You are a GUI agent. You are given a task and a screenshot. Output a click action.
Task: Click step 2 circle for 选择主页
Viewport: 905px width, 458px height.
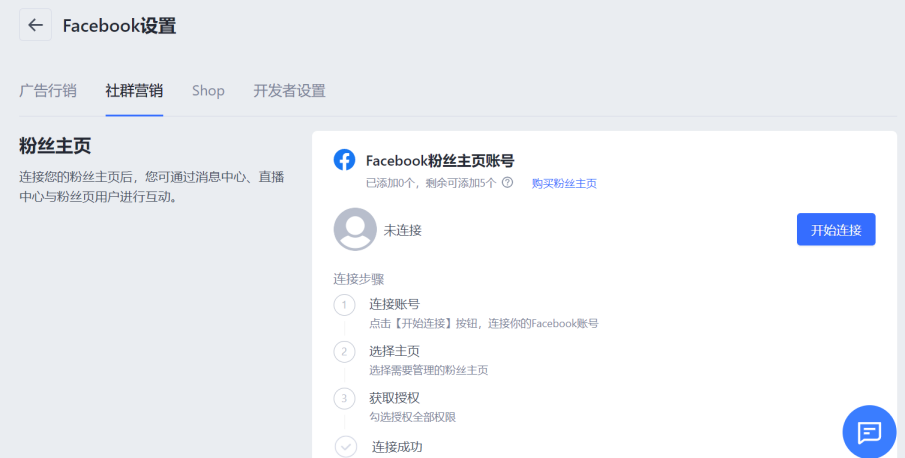pyautogui.click(x=345, y=351)
